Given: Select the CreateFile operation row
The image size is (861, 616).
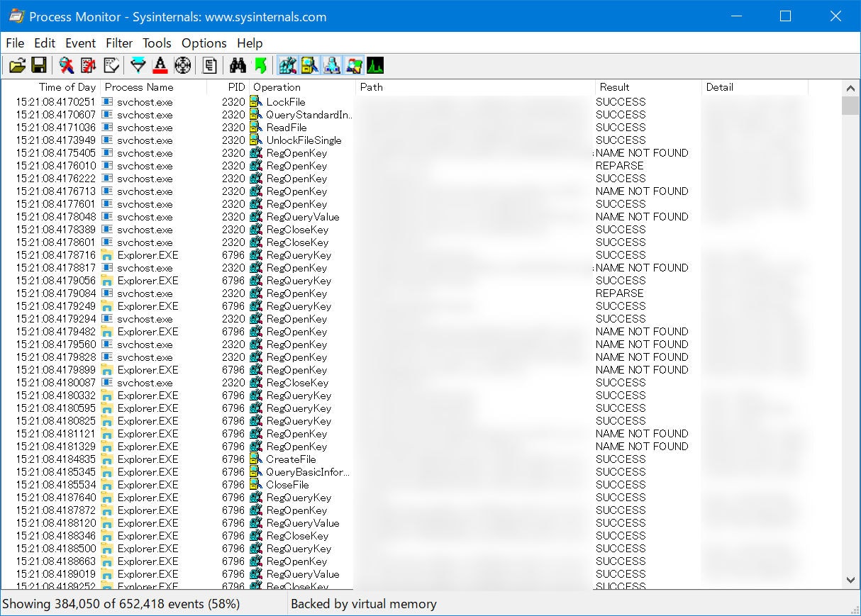Looking at the screenshot, I should [x=421, y=459].
